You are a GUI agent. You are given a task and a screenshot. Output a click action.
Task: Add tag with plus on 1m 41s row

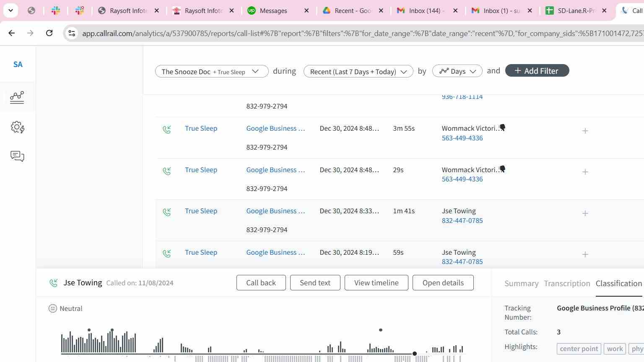point(585,213)
